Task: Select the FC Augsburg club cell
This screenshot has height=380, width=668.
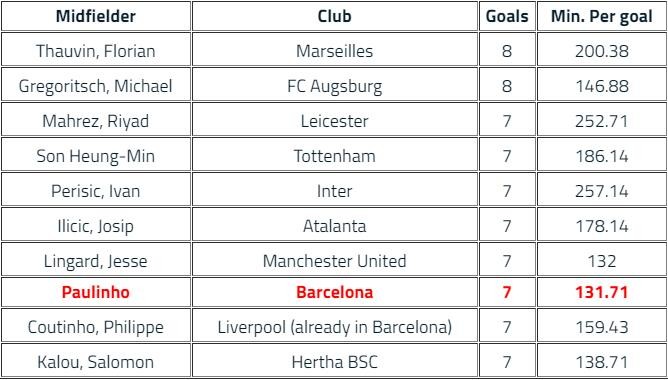Action: point(334,86)
